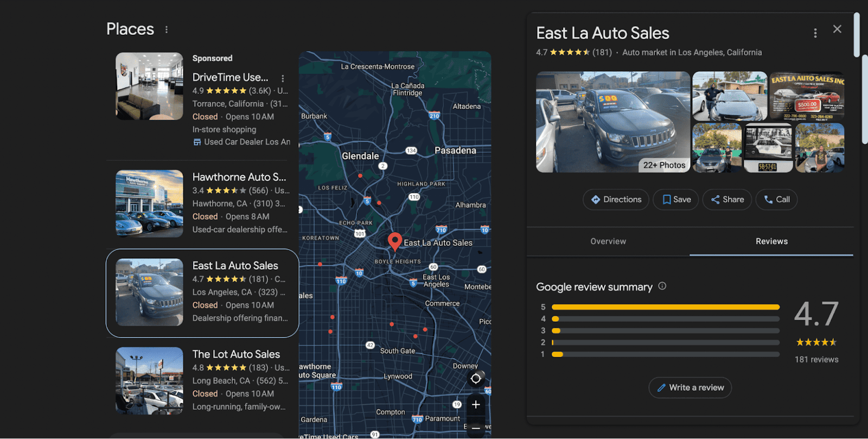This screenshot has height=439, width=868.
Task: Save East La Auto Sales to list
Action: [675, 200]
